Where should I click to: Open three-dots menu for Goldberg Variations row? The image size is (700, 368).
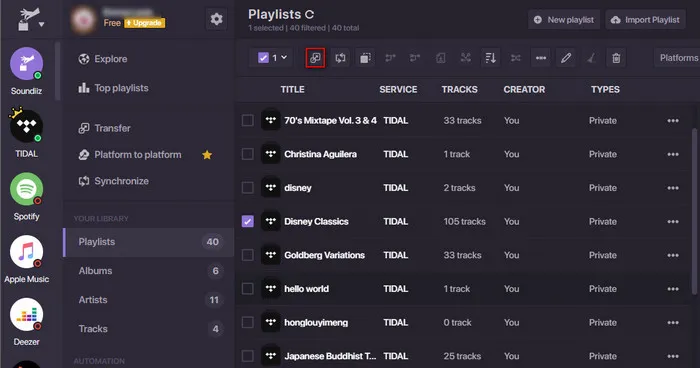673,255
